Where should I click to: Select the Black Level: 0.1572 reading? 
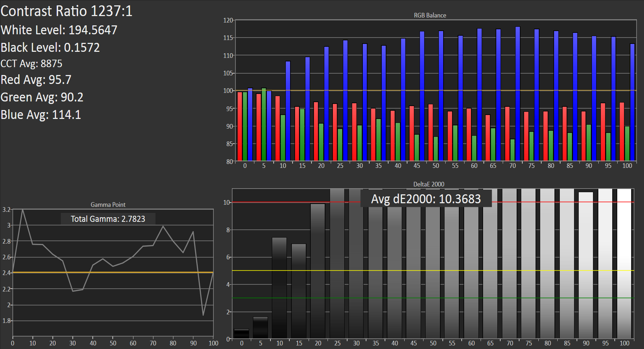pyautogui.click(x=50, y=48)
